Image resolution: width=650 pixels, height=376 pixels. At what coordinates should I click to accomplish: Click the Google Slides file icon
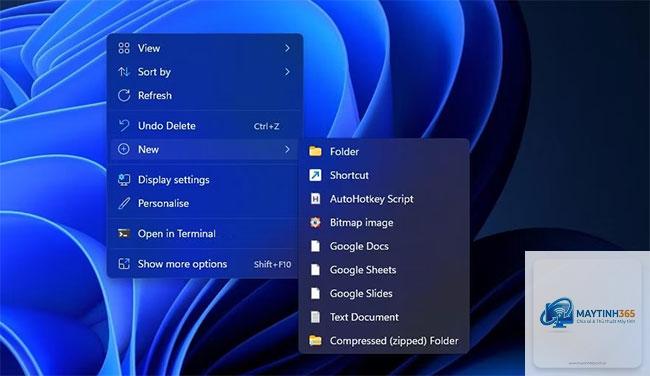pyautogui.click(x=315, y=293)
